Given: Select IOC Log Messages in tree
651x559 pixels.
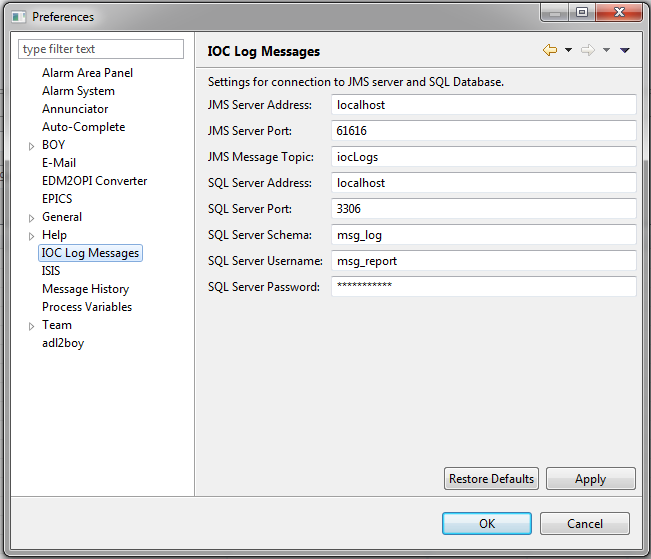Looking at the screenshot, I should pos(90,253).
